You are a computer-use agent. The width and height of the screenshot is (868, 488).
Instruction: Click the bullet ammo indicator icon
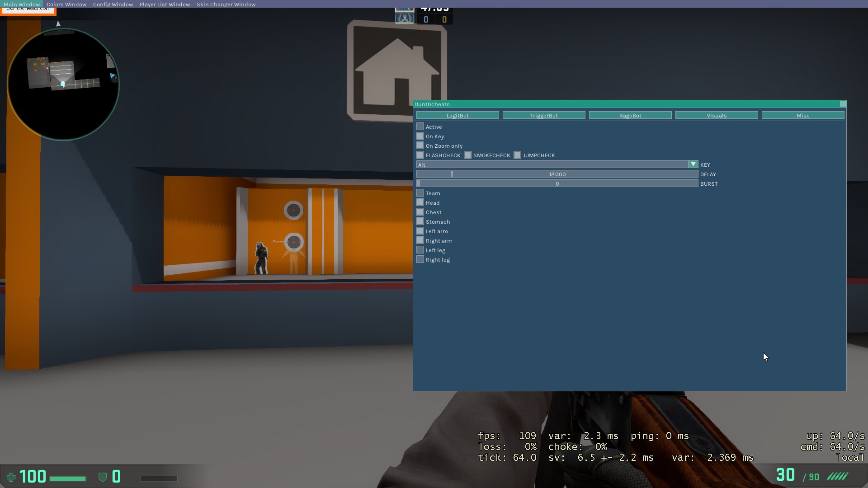(837, 477)
